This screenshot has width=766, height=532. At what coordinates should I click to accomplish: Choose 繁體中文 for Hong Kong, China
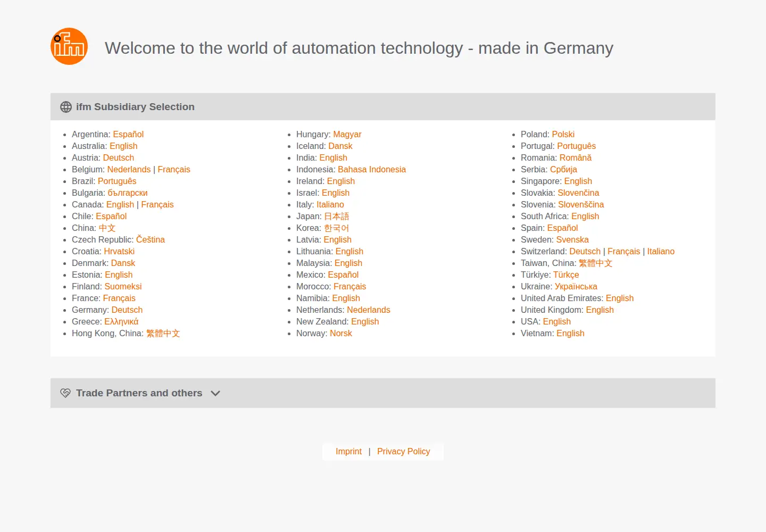[163, 333]
